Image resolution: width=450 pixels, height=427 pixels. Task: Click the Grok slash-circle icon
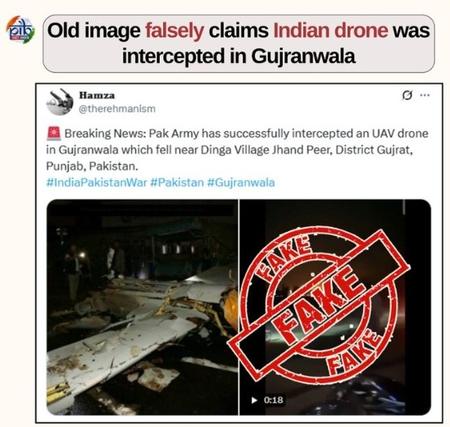pyautogui.click(x=407, y=95)
